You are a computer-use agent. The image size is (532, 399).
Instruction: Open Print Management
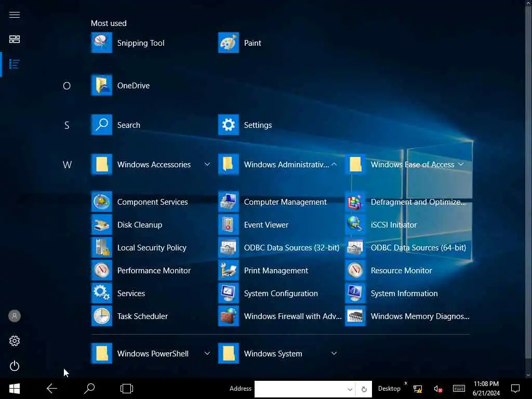pyautogui.click(x=263, y=270)
